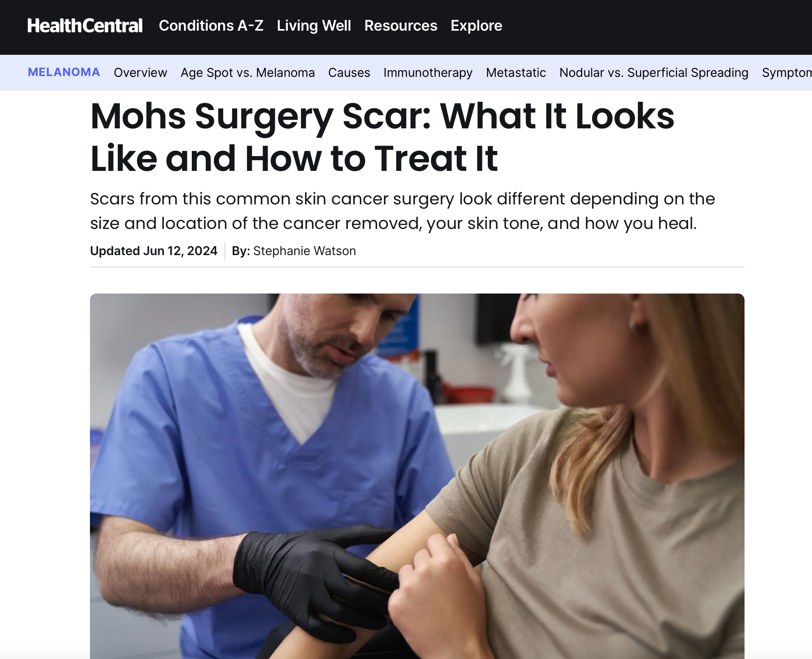Expand the Resources menu

[401, 26]
